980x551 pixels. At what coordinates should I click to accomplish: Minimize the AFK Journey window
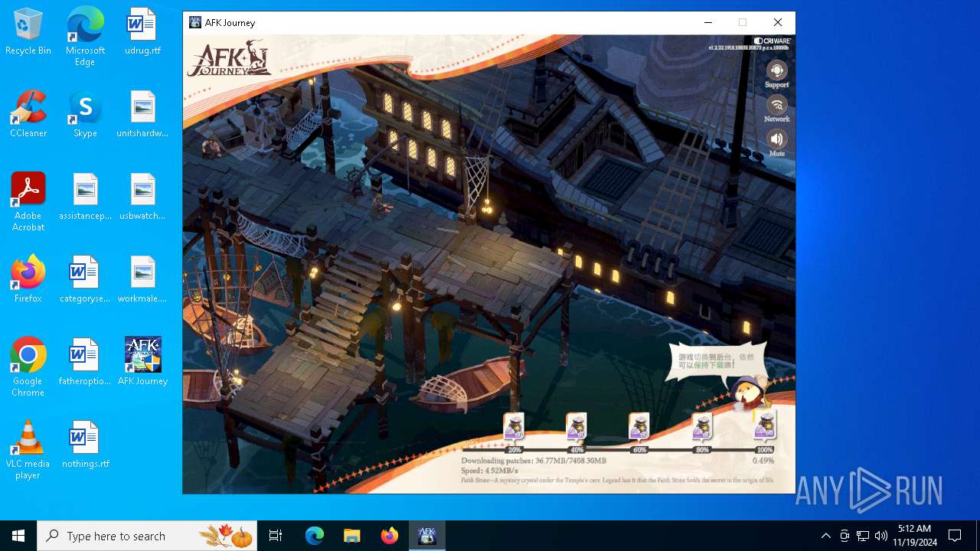708,23
